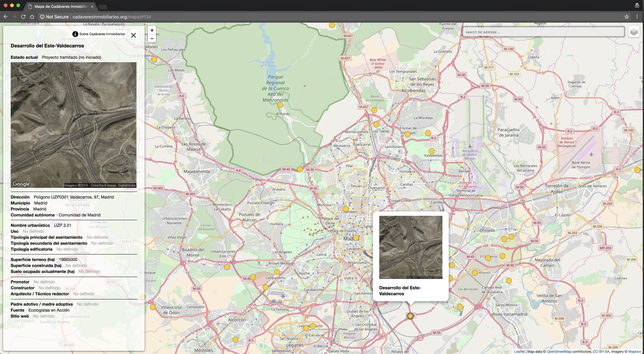
Task: Open the map layers control
Action: tap(634, 32)
